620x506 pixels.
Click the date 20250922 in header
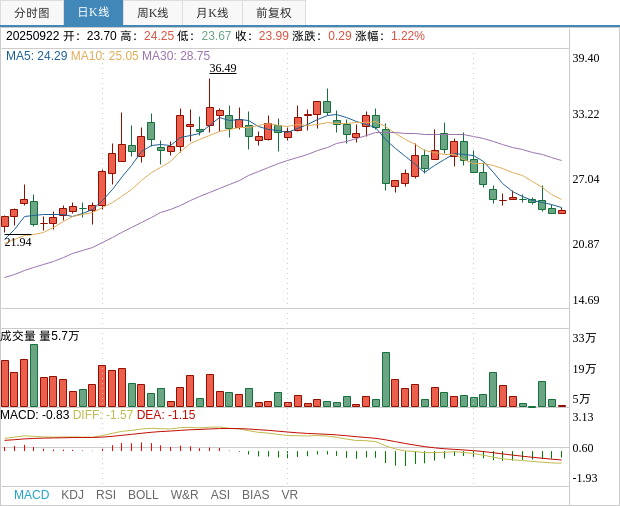32,36
